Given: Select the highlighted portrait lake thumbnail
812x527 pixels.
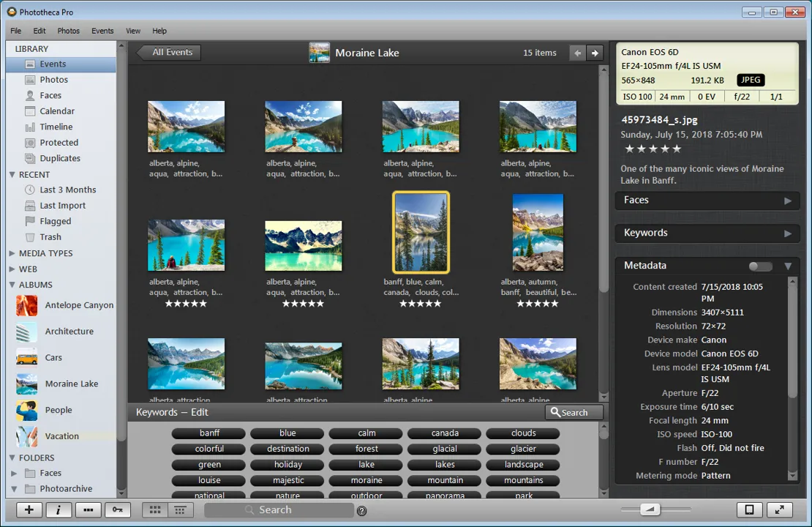Looking at the screenshot, I should point(421,232).
